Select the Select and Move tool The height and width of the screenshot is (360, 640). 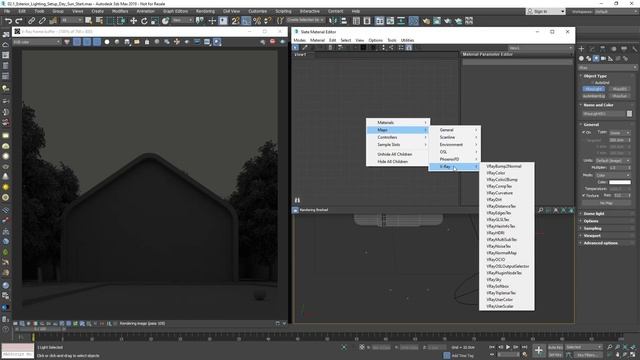133,21
